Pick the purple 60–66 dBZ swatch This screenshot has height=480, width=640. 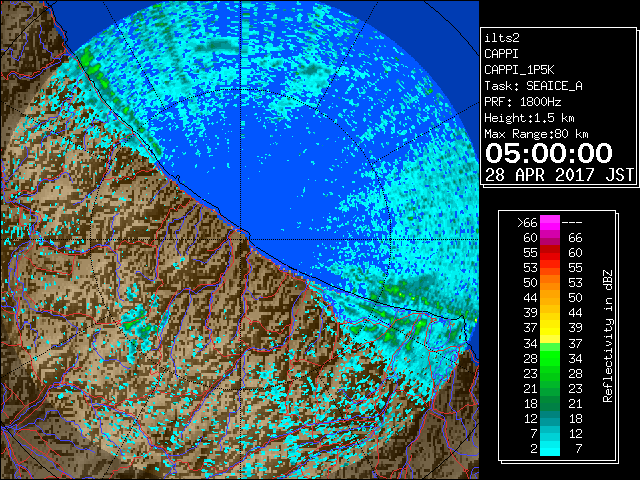550,238
